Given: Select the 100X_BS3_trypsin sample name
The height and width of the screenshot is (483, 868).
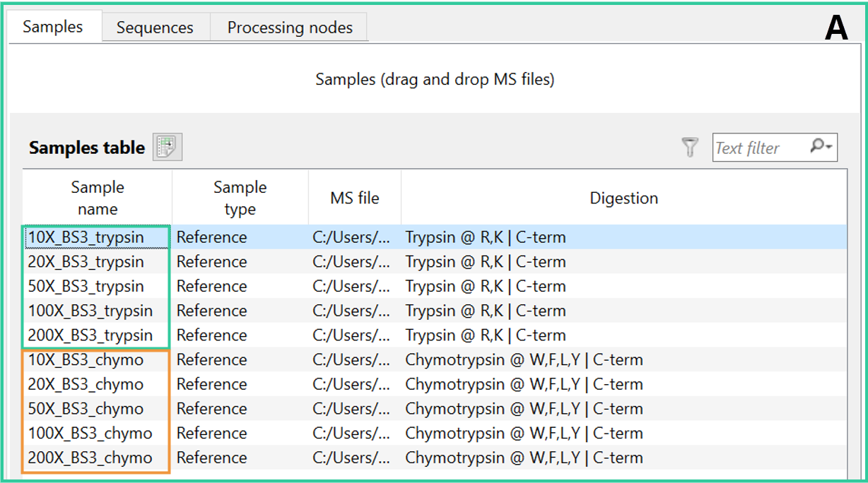Looking at the screenshot, I should (x=90, y=311).
